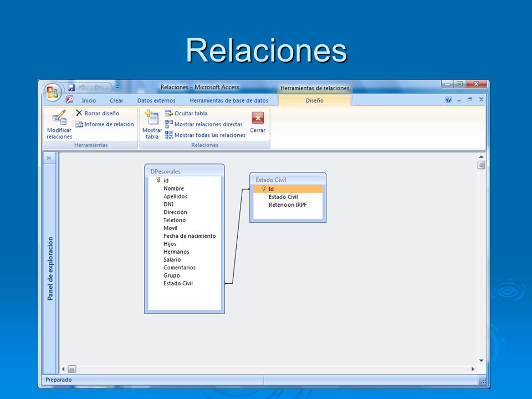Select the Diseño tab
The height and width of the screenshot is (399, 532).
click(315, 100)
